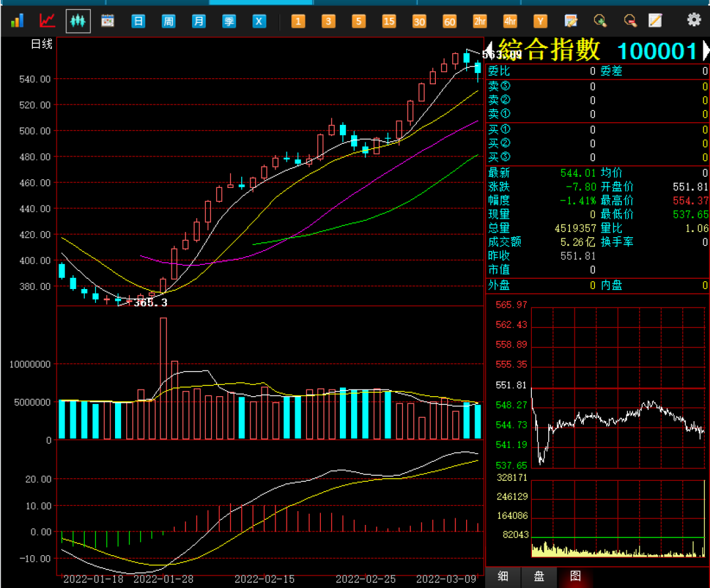710x588 pixels.
Task: Switch to the 细 tab
Action: coord(503,576)
